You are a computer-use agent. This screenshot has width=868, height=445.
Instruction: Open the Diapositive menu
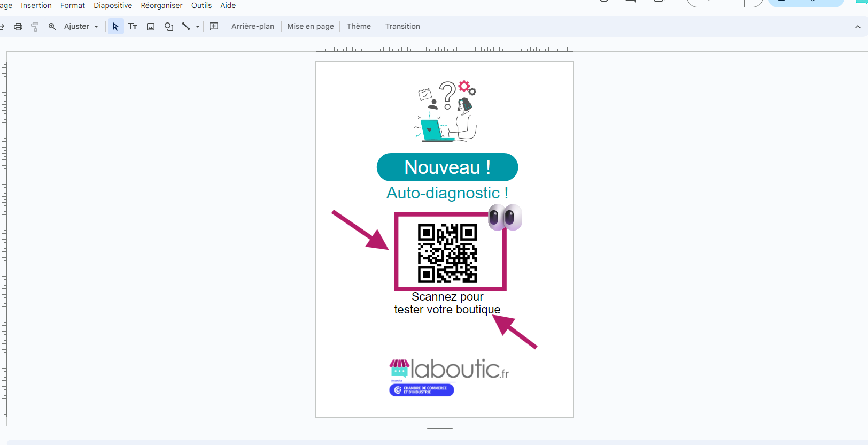(113, 5)
